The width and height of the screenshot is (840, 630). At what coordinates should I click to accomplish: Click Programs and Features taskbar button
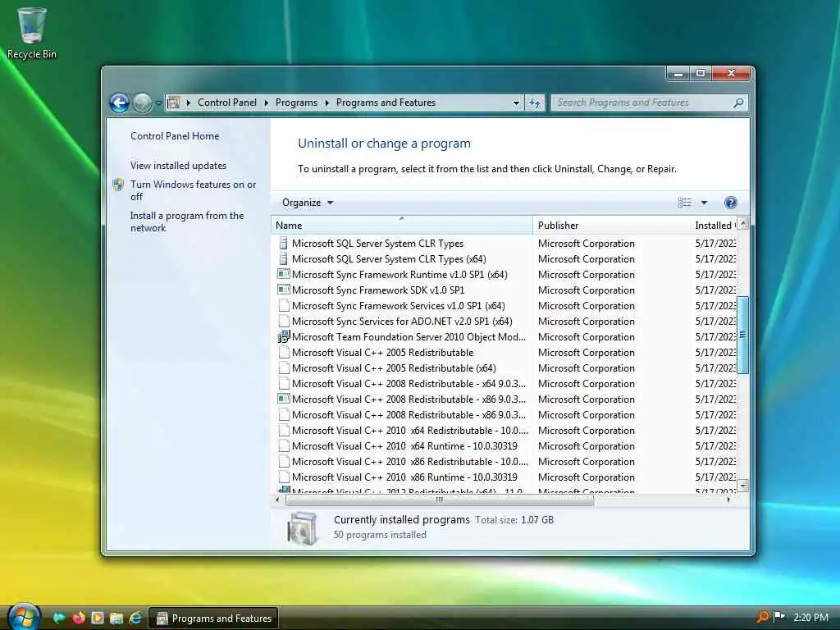pyautogui.click(x=213, y=619)
